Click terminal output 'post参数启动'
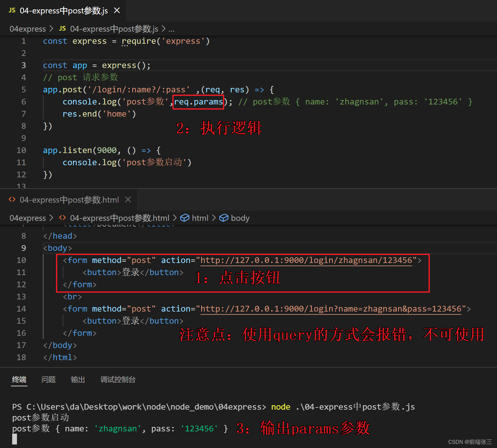The width and height of the screenshot is (497, 448). tap(41, 418)
